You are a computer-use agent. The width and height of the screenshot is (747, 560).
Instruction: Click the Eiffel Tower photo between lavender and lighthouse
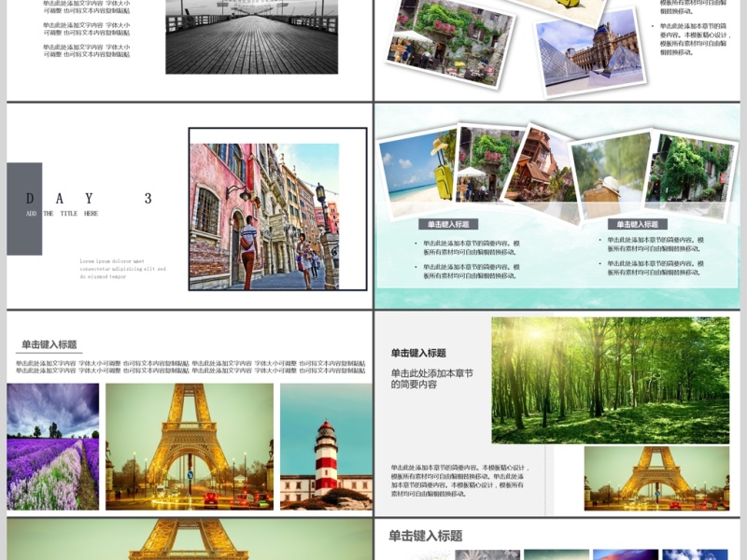[190, 446]
